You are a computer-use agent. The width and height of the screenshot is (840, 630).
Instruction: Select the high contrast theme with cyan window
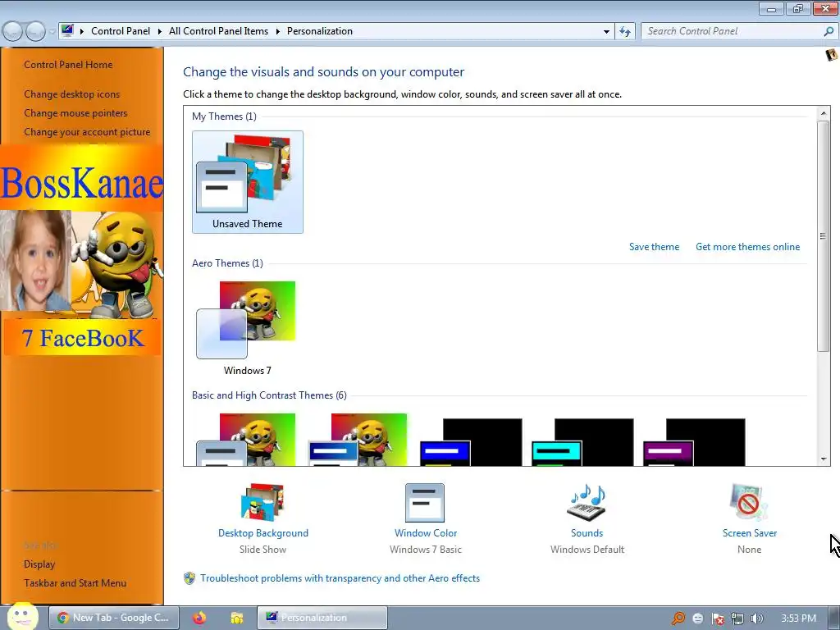pyautogui.click(x=582, y=441)
